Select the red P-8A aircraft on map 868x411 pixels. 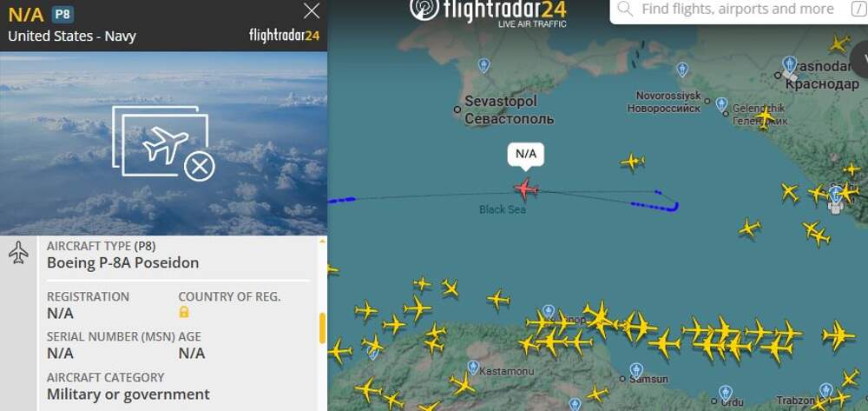tap(526, 189)
